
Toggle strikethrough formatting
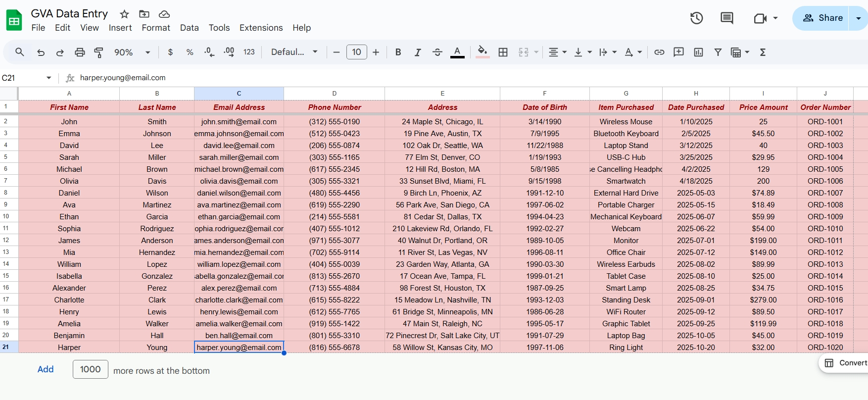[x=437, y=52]
